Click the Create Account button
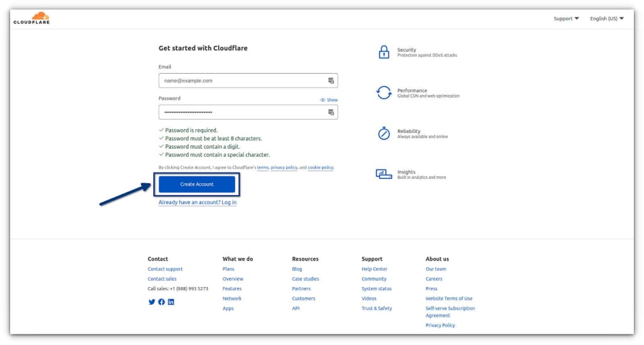Viewport: 644px width, 345px height. tap(197, 184)
